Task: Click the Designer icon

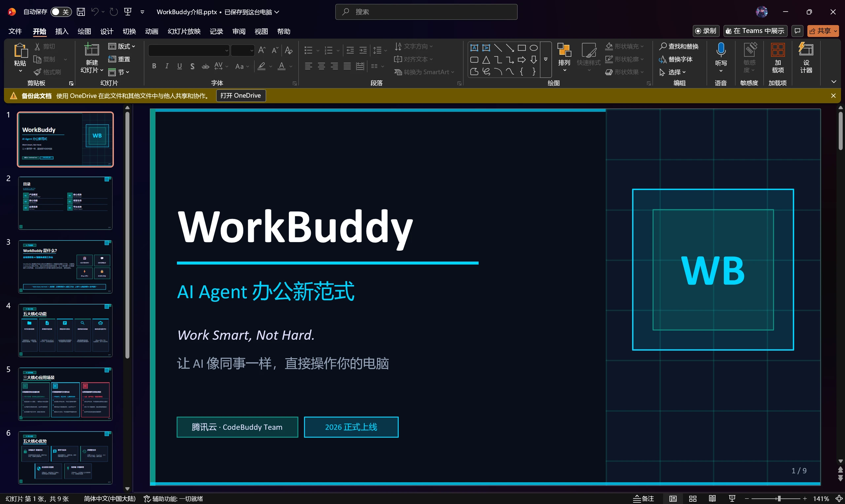Action: 806,50
